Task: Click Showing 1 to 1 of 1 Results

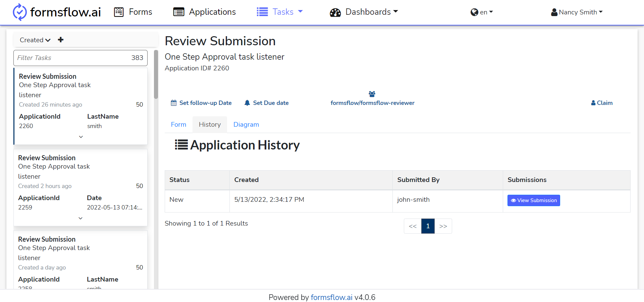Action: 206,223
